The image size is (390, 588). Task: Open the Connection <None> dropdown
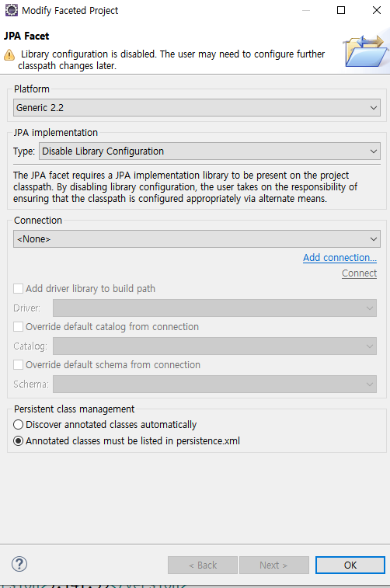point(197,239)
